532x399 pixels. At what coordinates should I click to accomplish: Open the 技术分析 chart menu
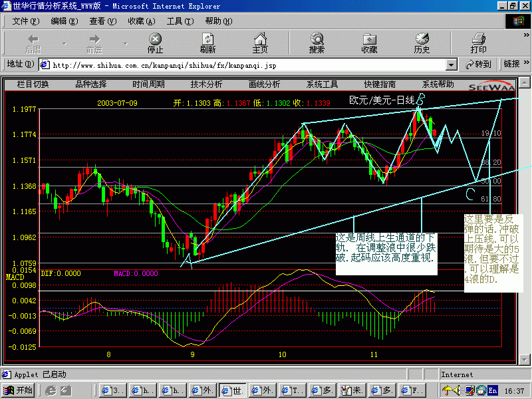click(x=206, y=84)
